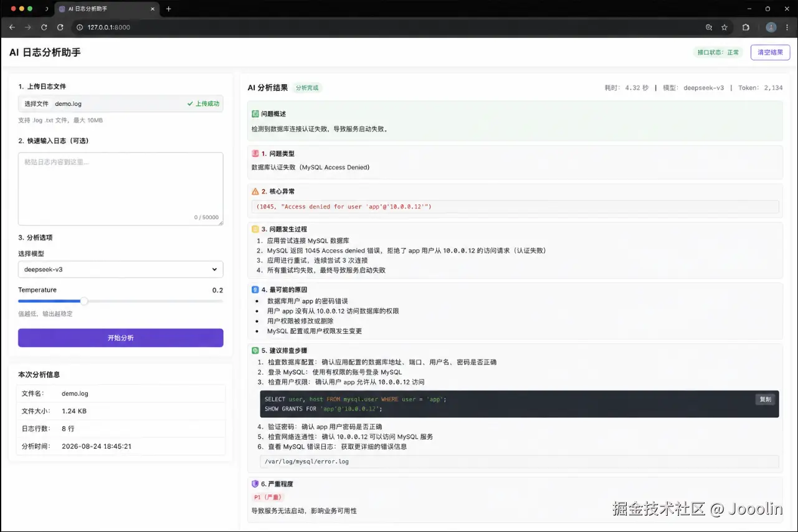Click the 模型：deepseek-v3 stat in the header

coord(693,88)
